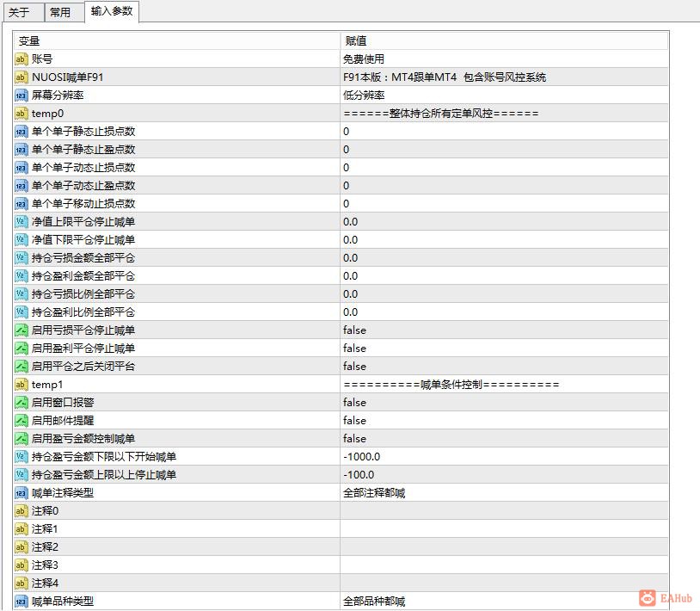This screenshot has width=700, height=611.
Task: Edit the empty value of 注释2
Action: [x=504, y=546]
